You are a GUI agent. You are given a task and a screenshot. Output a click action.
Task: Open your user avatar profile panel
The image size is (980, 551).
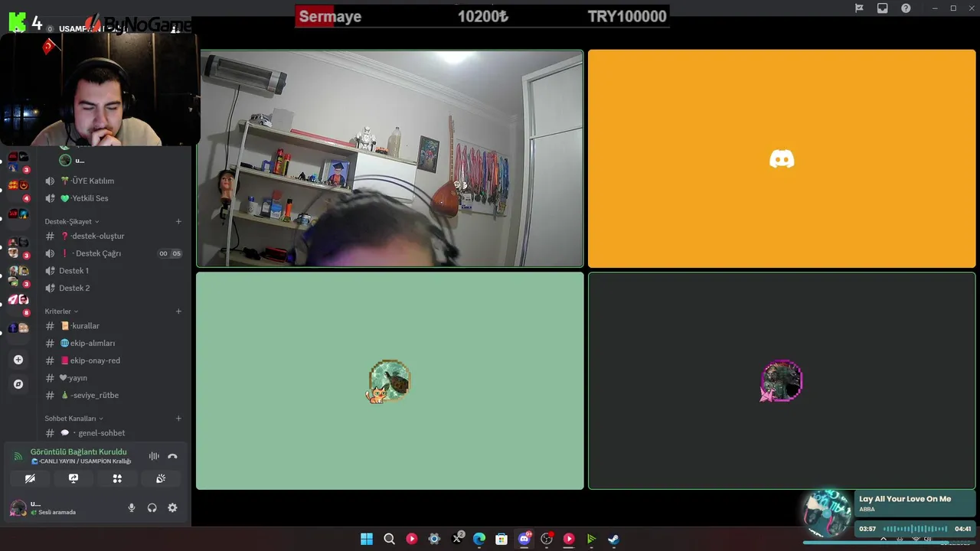(18, 507)
